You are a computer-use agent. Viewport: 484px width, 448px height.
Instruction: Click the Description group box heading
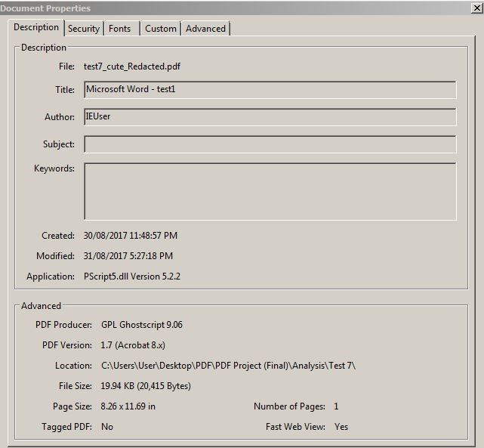(44, 48)
